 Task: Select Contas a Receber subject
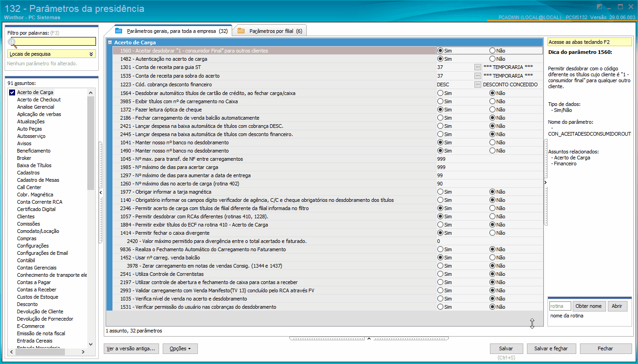[x=37, y=290]
